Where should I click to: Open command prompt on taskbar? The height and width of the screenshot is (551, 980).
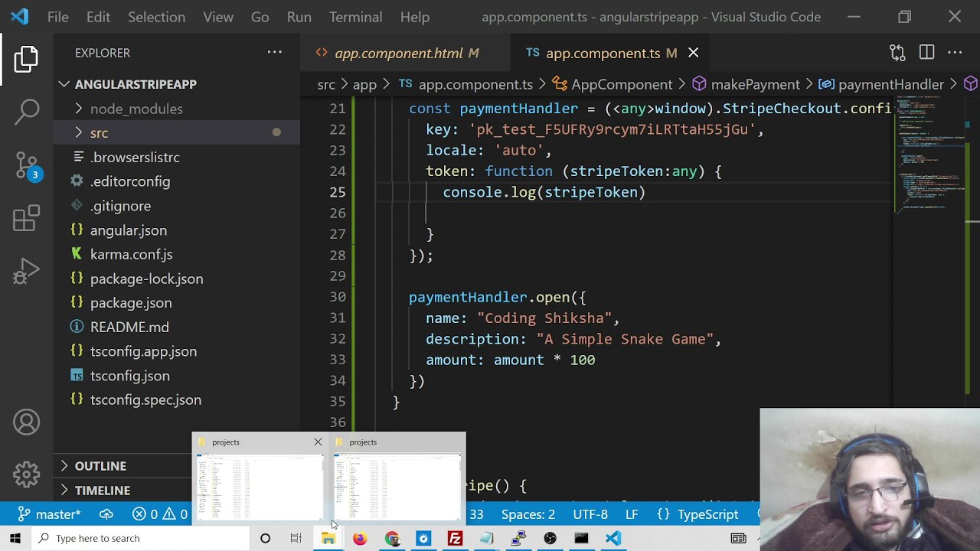coord(581,538)
